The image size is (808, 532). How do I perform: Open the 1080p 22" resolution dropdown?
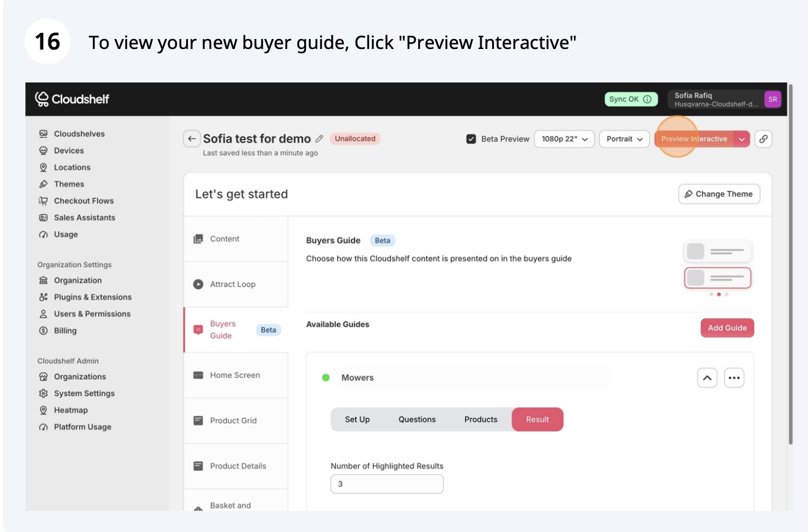pos(564,139)
